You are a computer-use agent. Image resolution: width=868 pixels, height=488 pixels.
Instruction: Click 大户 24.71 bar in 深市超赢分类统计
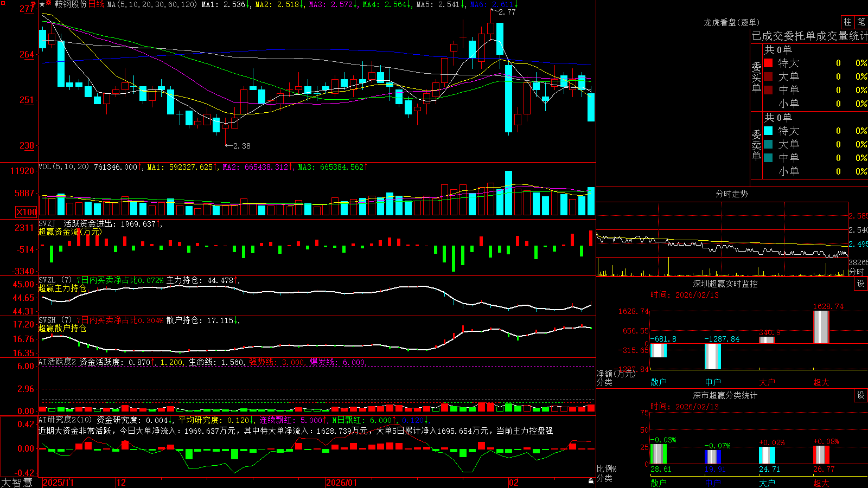tap(767, 455)
